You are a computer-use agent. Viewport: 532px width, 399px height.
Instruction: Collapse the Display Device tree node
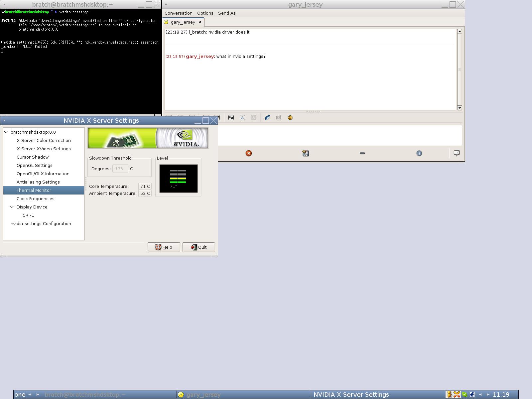tap(12, 207)
